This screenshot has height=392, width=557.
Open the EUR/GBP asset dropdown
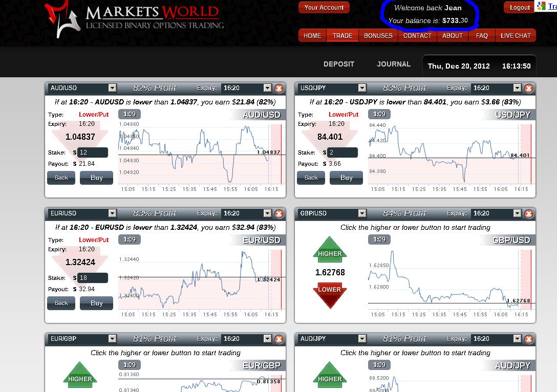tap(112, 338)
